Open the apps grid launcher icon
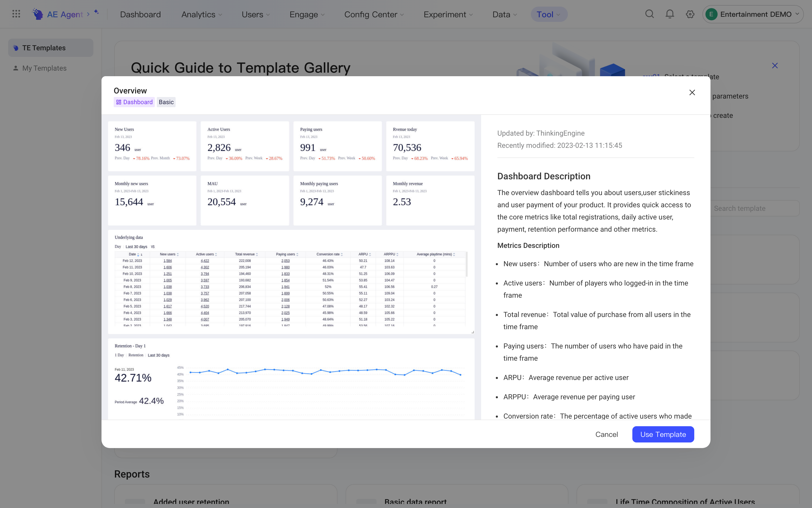 point(16,14)
